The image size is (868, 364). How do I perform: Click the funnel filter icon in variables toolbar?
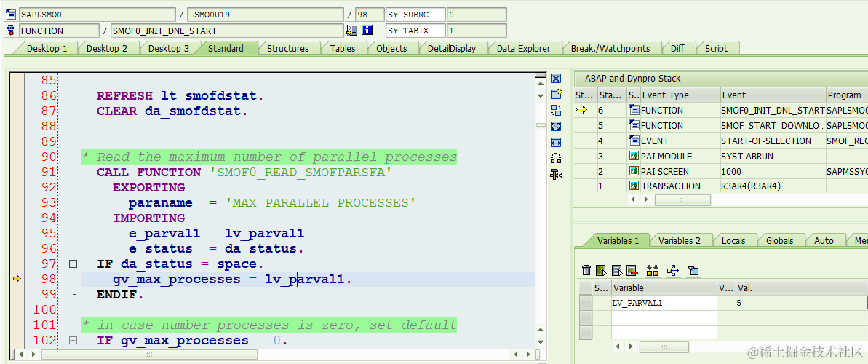[693, 270]
